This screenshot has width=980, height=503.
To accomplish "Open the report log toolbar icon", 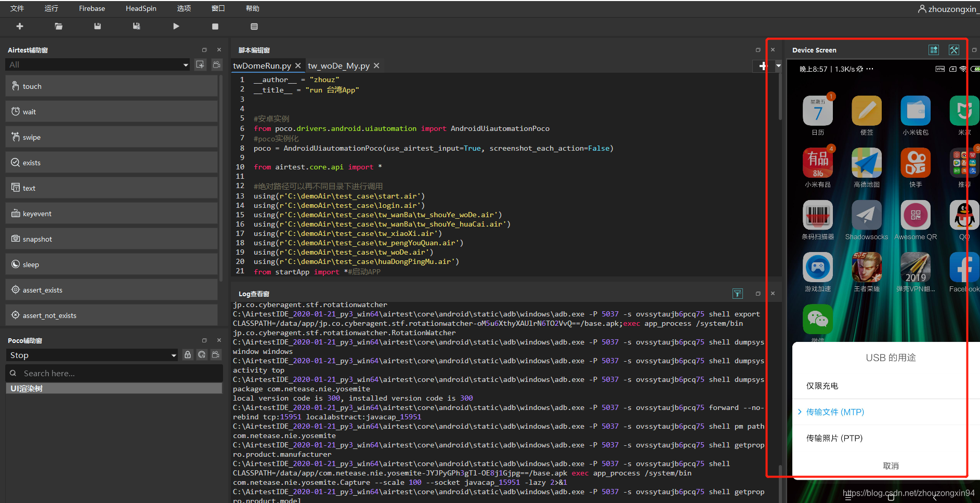I will [x=254, y=26].
